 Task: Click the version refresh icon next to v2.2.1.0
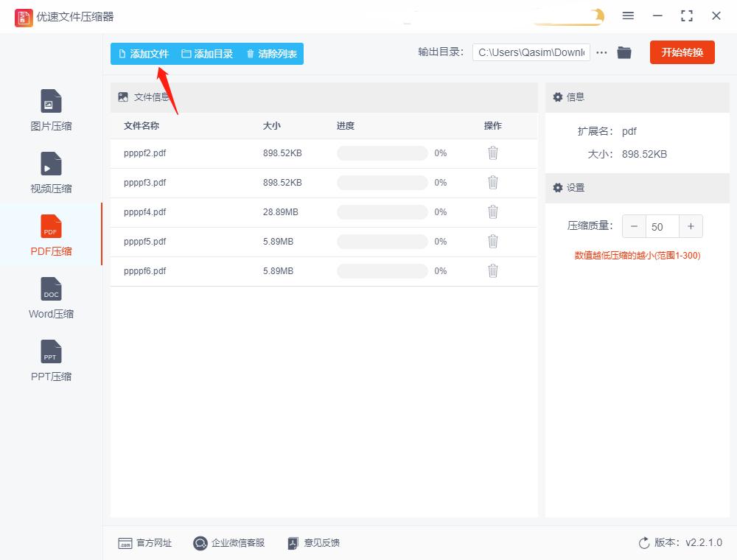642,543
